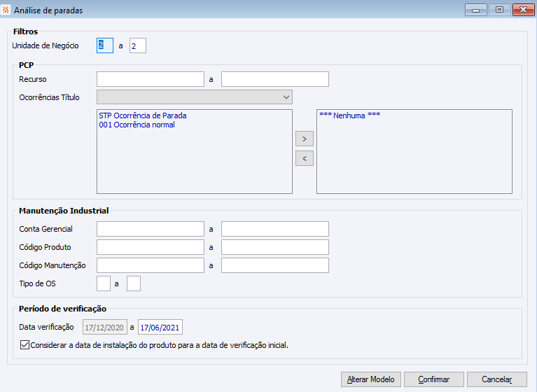Click the application icon in the title bar

[x=6, y=10]
